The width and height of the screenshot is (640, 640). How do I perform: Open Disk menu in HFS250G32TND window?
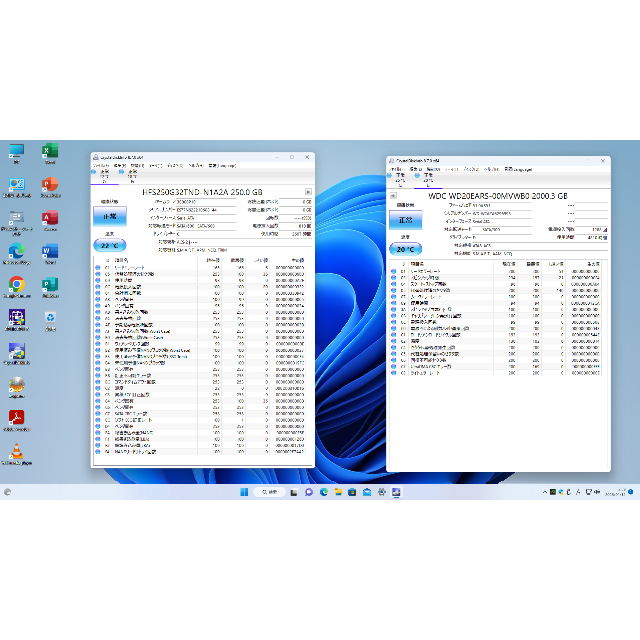[175, 166]
